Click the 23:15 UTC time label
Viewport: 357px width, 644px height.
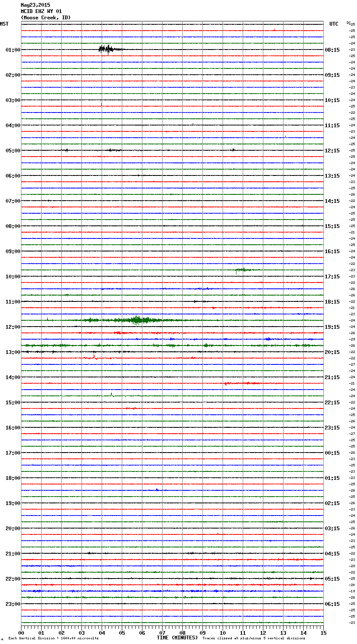click(x=332, y=428)
